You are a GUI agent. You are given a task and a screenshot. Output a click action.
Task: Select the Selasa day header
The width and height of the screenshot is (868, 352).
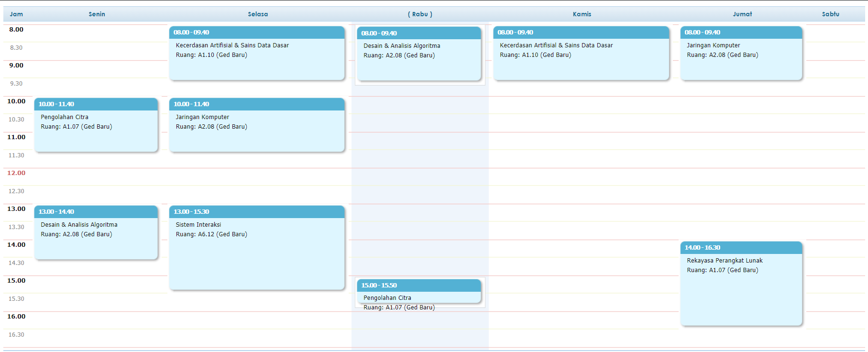tap(258, 14)
